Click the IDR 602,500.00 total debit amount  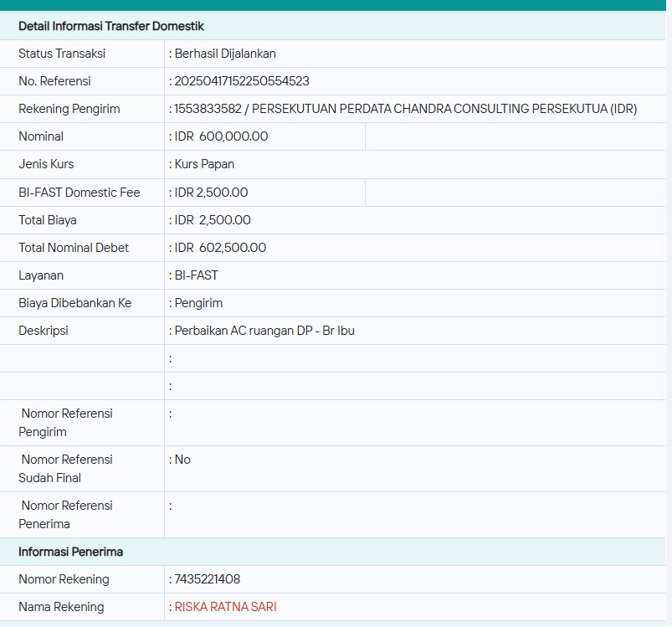[x=220, y=248]
